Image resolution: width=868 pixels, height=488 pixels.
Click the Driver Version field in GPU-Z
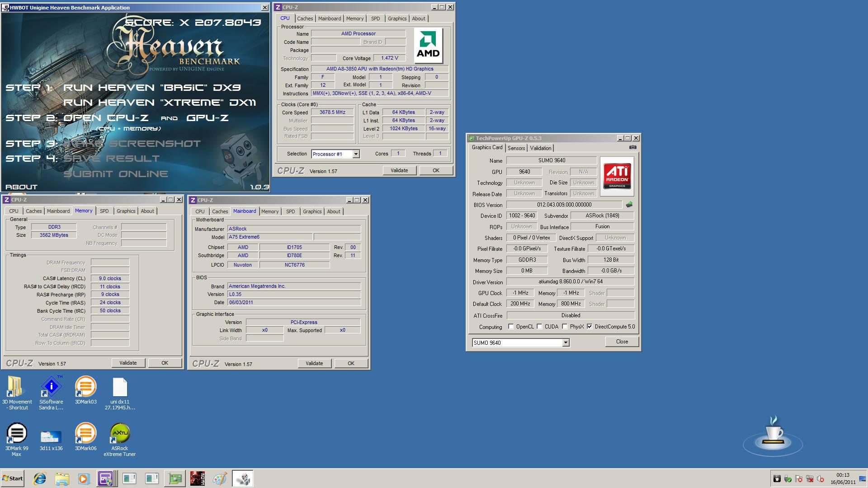coord(571,282)
